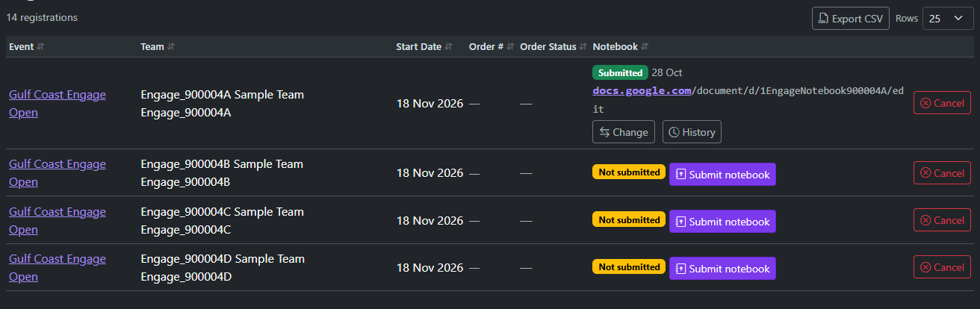Submit notebook for Engage_900004D team

tap(722, 269)
